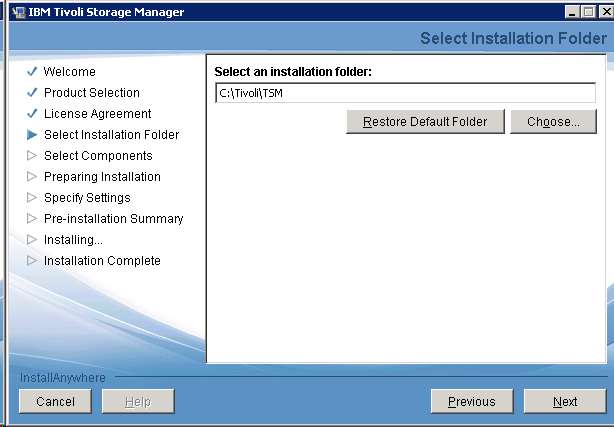This screenshot has height=427, width=614.
Task: Minimize the installer window
Action: (x=569, y=12)
